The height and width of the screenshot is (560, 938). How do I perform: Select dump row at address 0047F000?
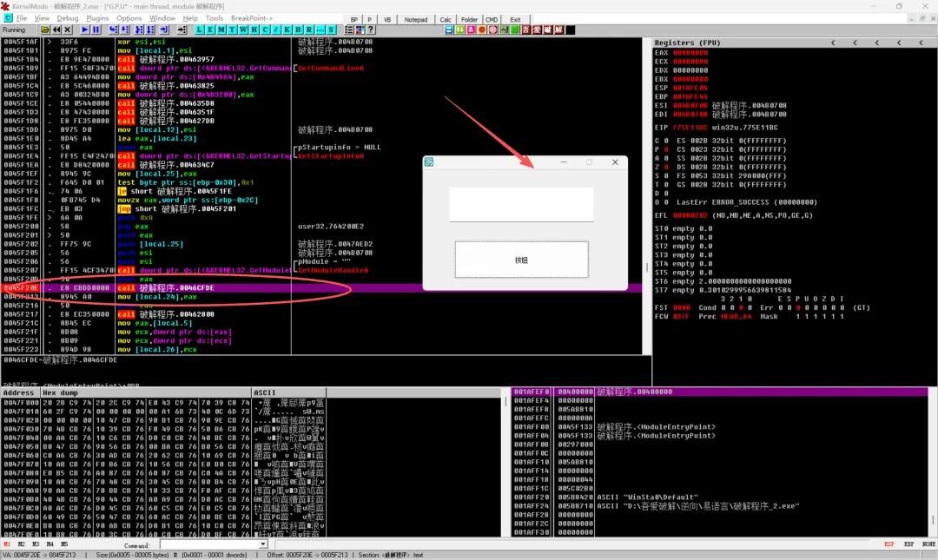pos(163,403)
